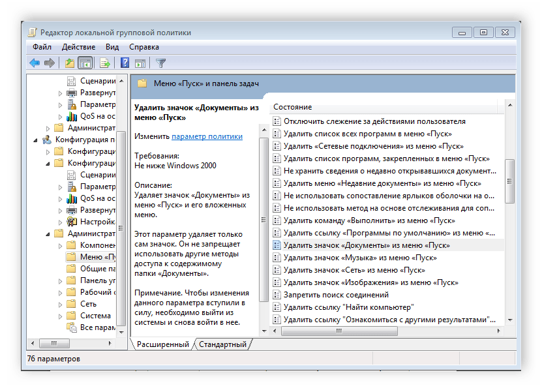Viewport: 542px width, 392px height.
Task: Toggle the action pane toolbar icon
Action: pos(140,63)
